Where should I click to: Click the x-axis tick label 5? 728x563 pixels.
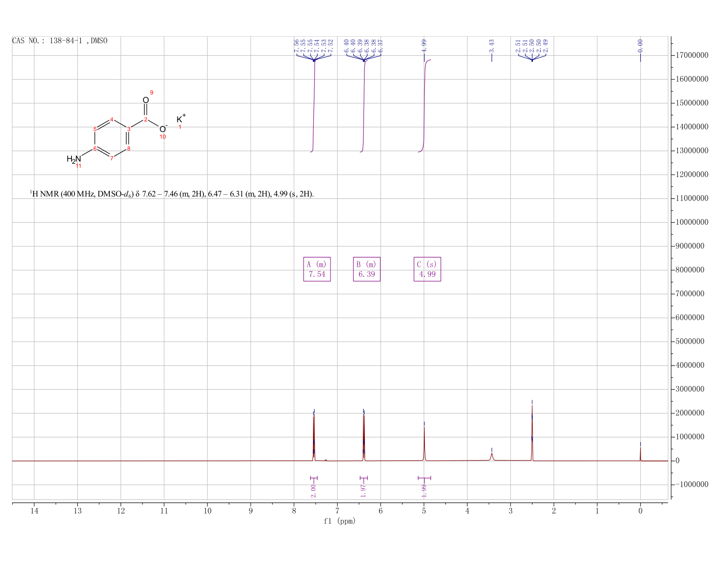[x=424, y=511]
